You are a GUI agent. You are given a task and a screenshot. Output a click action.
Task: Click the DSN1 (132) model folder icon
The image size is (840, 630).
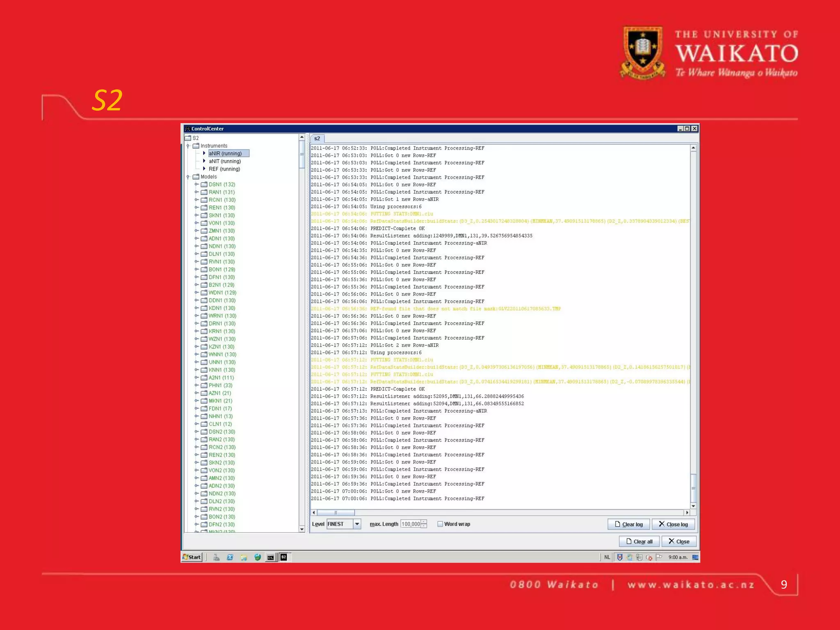coord(204,185)
